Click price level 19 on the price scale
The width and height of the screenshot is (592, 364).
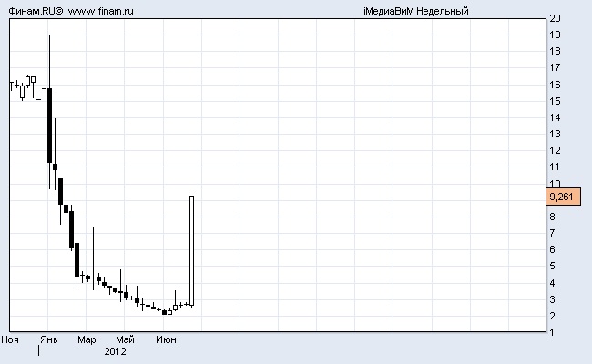coord(555,35)
